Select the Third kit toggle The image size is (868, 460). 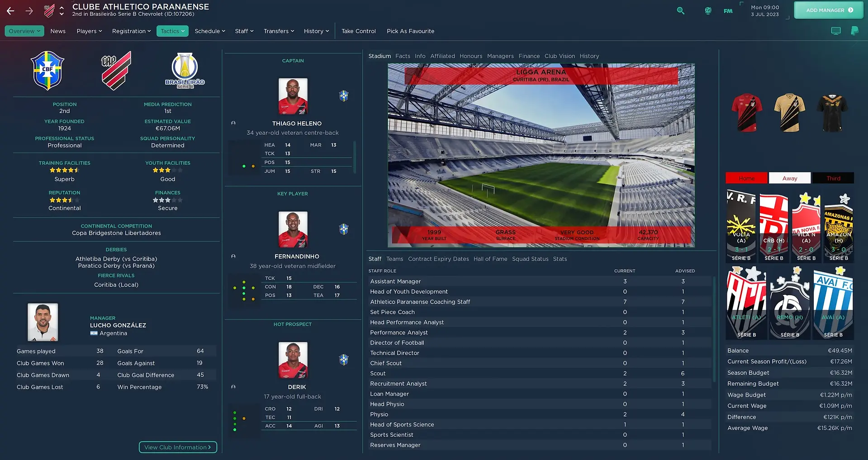[833, 178]
